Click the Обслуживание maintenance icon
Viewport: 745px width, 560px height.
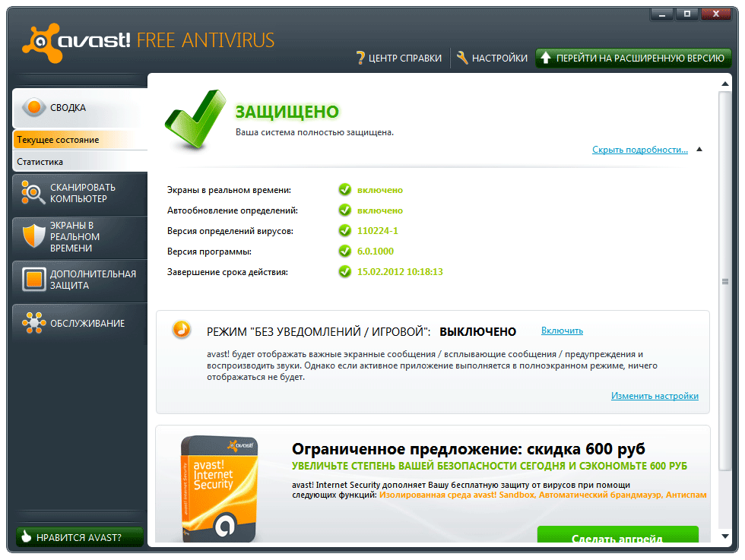[34, 323]
